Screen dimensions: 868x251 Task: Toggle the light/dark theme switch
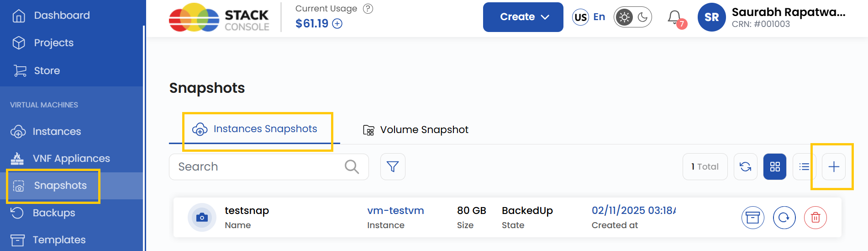(632, 17)
